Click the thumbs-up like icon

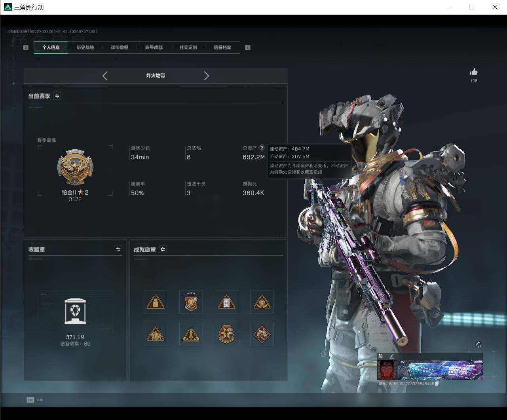coord(473,72)
